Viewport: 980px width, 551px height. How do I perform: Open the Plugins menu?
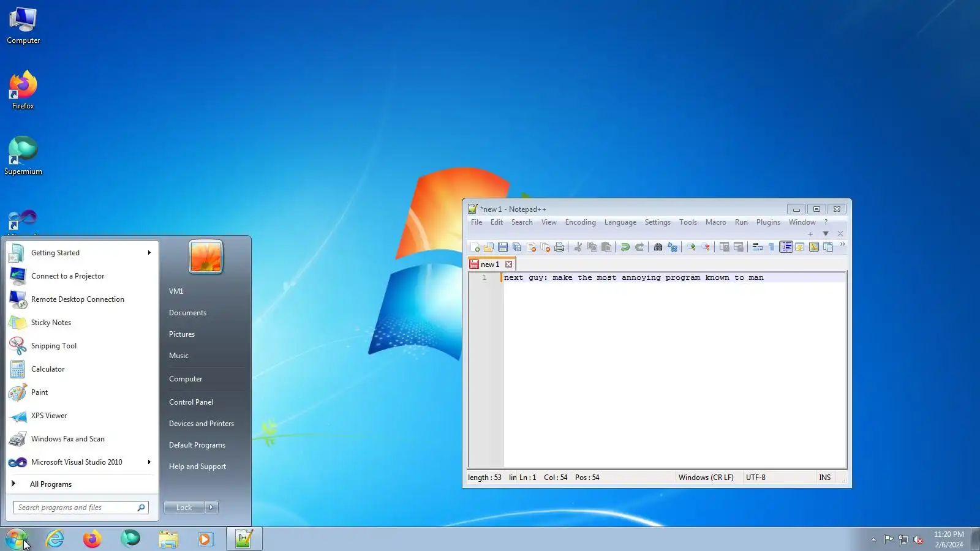(768, 222)
